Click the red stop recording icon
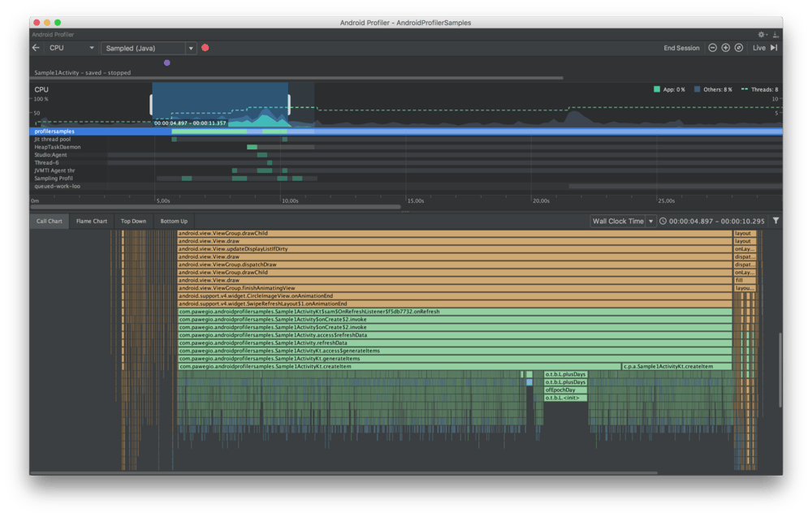This screenshot has width=812, height=517. 205,48
